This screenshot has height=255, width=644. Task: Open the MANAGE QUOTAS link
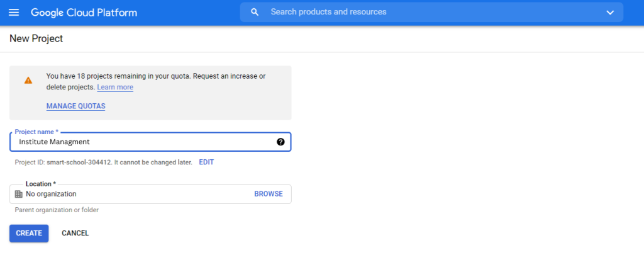pos(75,106)
